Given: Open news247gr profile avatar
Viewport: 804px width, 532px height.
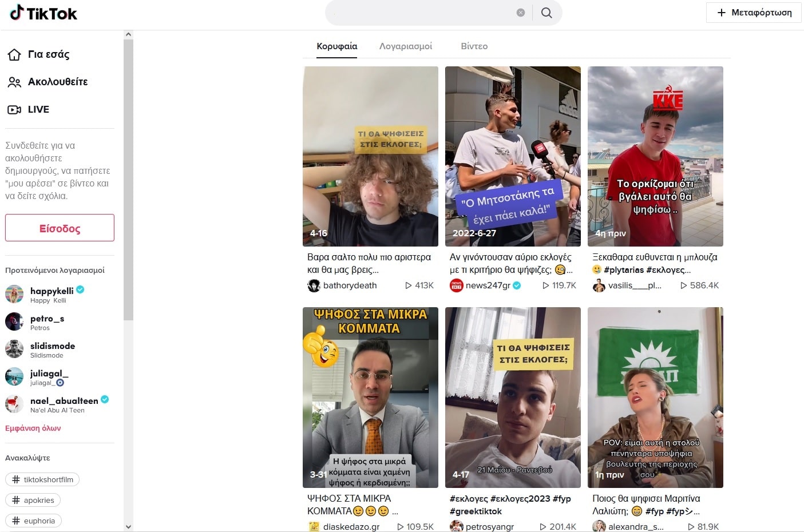Looking at the screenshot, I should click(x=456, y=285).
